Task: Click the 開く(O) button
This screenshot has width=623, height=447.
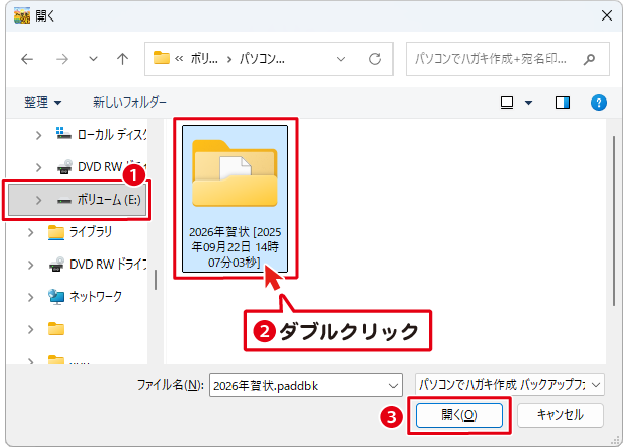Action: [459, 414]
